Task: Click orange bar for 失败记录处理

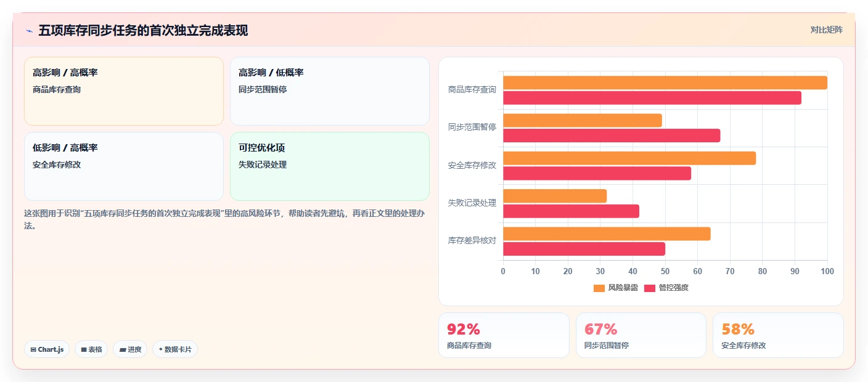Action: tap(555, 196)
